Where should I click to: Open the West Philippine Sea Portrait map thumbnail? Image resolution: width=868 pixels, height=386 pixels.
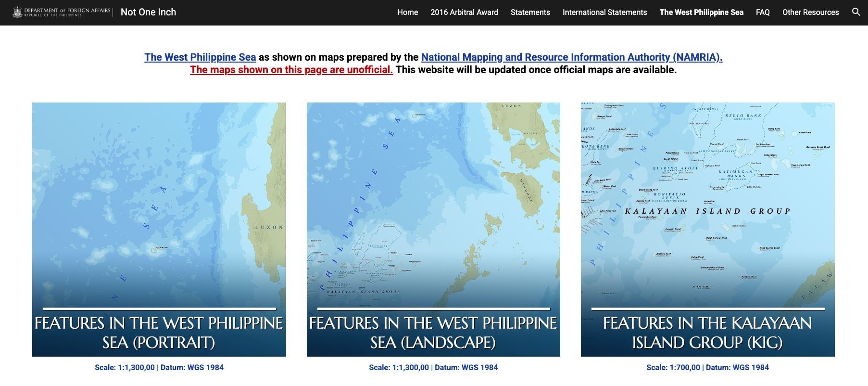coord(159,230)
